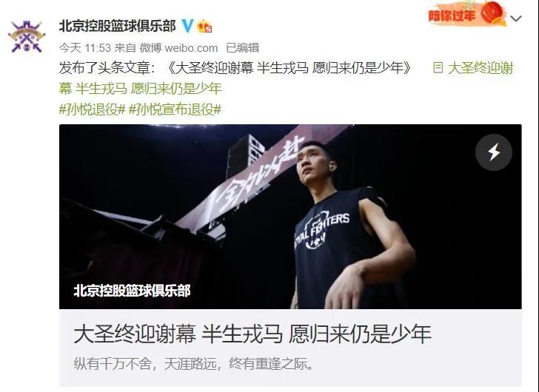539x392 pixels.
Task: Expand the post options chevron menu
Action: pos(516,18)
